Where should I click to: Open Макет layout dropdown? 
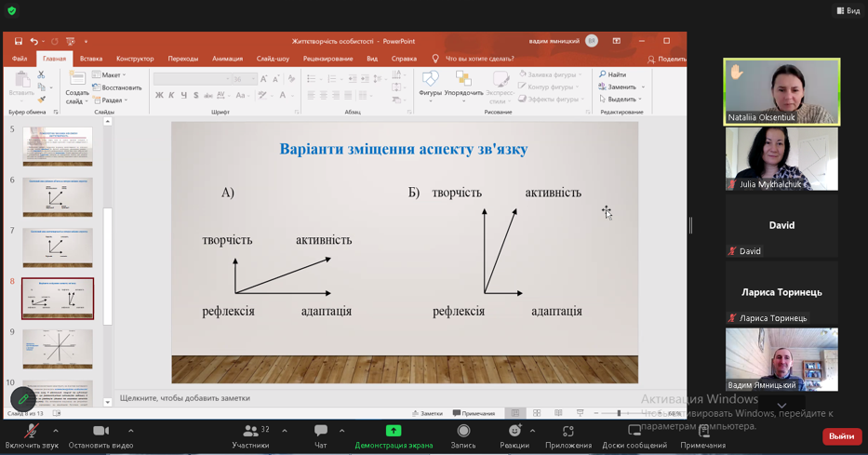click(x=110, y=74)
